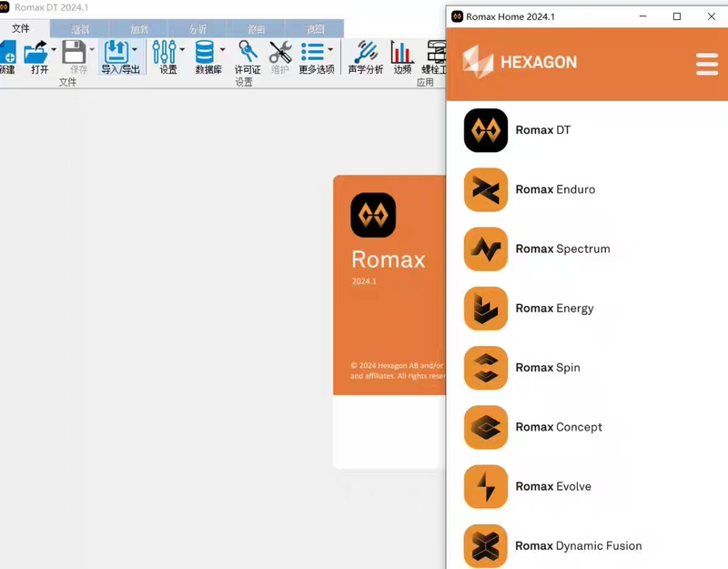728x569 pixels.
Task: Launch Romax Concept via its icon
Action: 486,427
